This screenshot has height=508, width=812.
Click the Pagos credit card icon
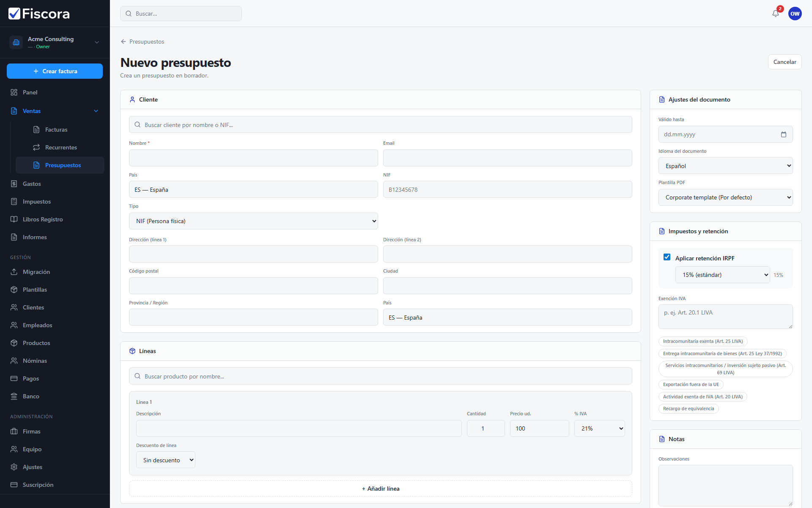pos(14,378)
